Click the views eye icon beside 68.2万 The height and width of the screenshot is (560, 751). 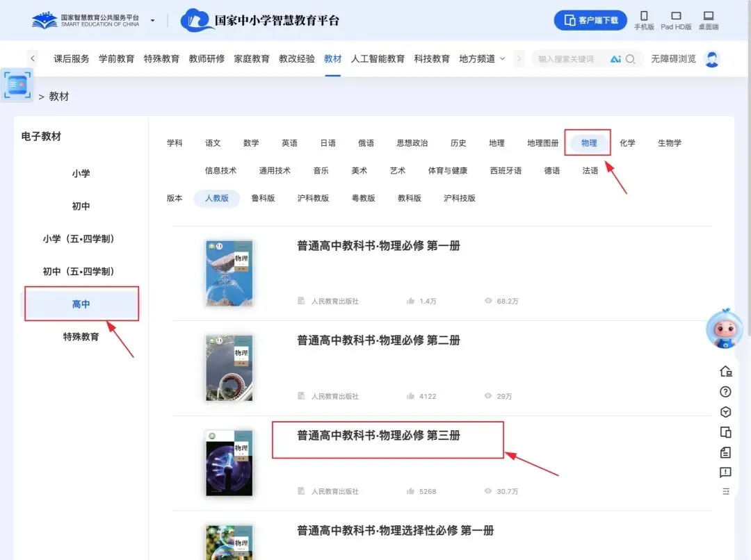click(x=488, y=301)
